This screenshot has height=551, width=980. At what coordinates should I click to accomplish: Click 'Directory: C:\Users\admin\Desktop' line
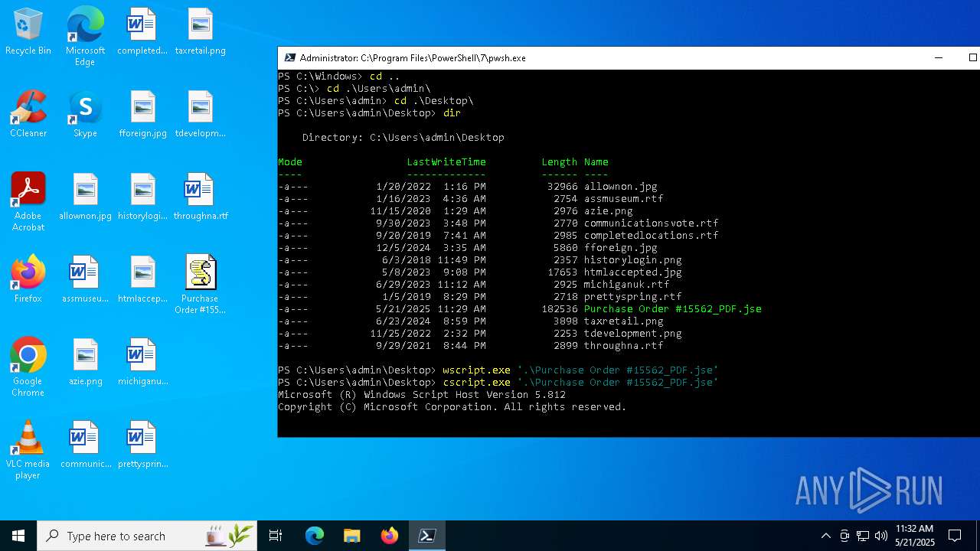403,138
